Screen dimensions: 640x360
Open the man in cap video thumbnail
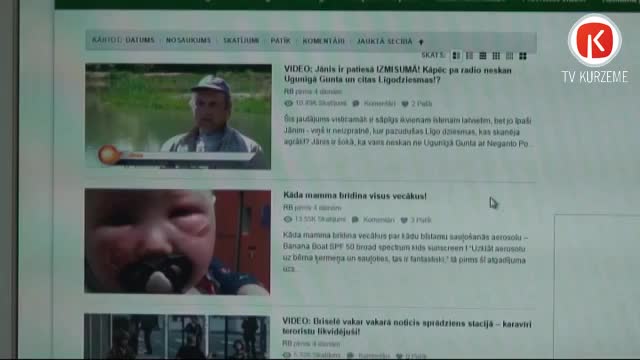[178, 116]
